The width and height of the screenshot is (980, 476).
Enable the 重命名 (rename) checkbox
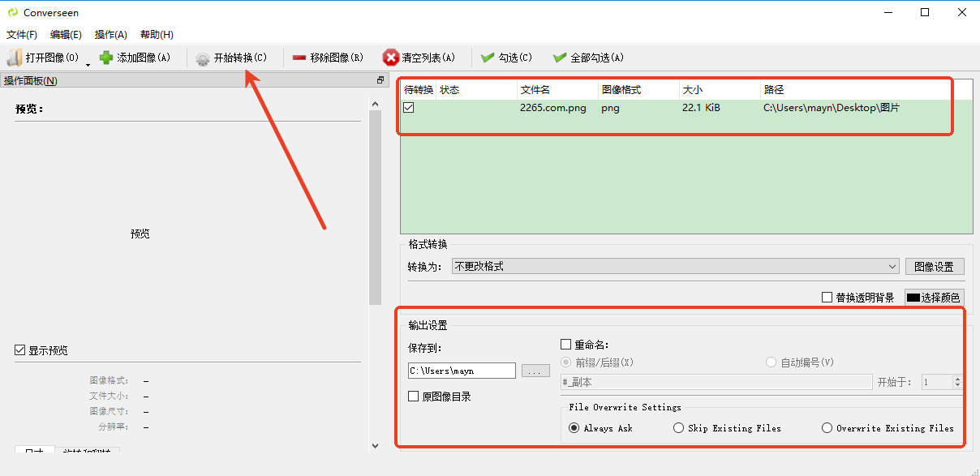point(566,345)
